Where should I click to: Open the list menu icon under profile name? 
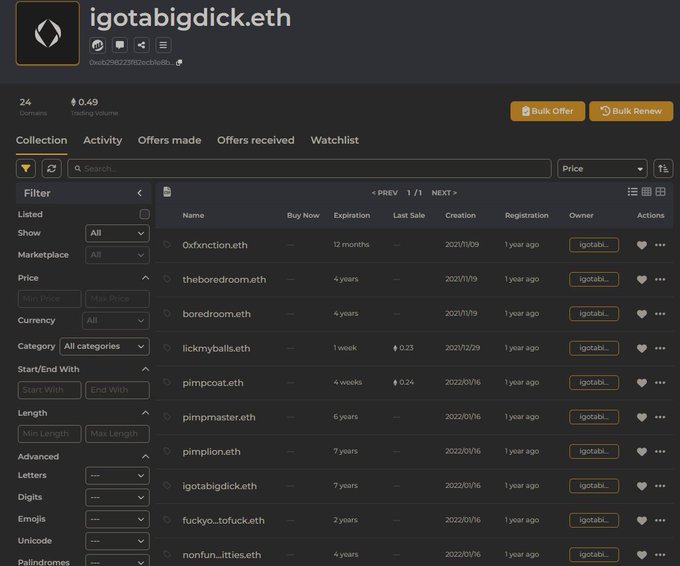(163, 45)
